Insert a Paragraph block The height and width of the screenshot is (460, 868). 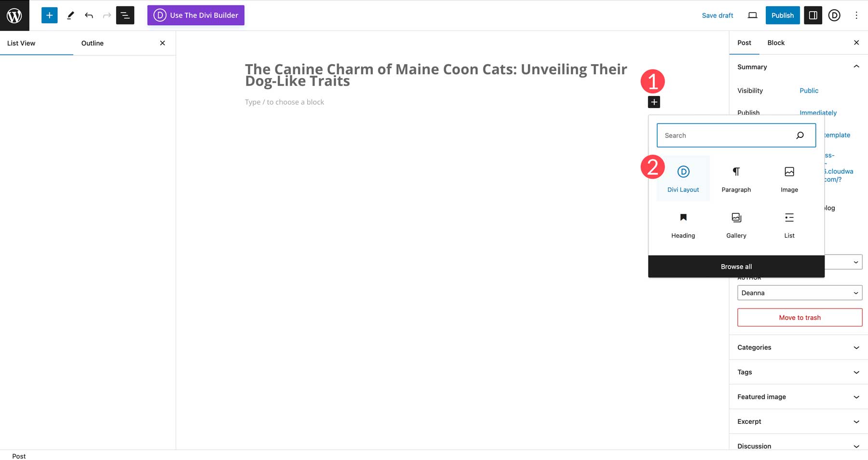pos(736,177)
